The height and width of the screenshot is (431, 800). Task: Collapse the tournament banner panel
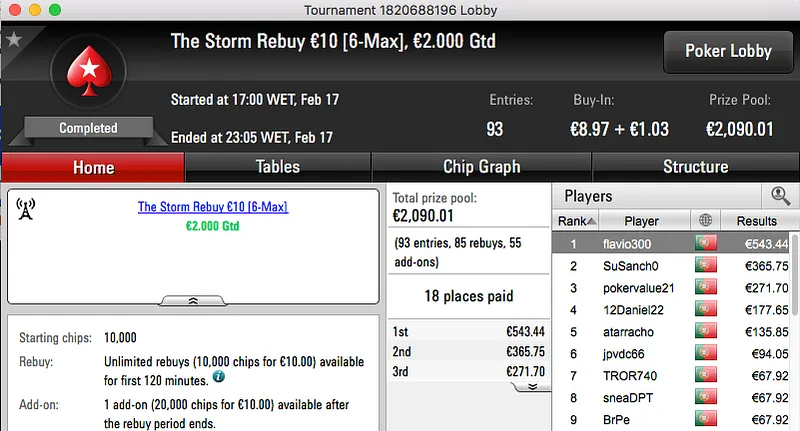tap(193, 299)
